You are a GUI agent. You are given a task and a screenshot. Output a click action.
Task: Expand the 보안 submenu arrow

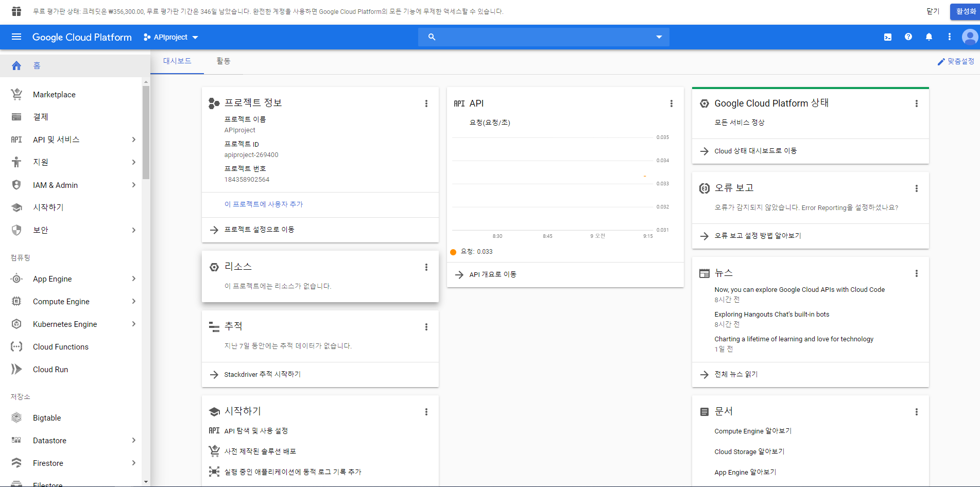(x=134, y=230)
